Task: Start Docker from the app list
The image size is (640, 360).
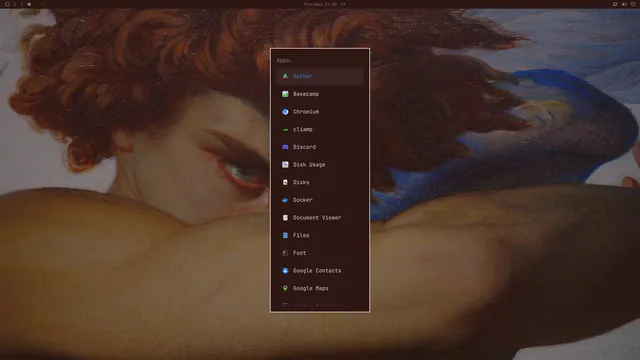Action: coord(320,200)
